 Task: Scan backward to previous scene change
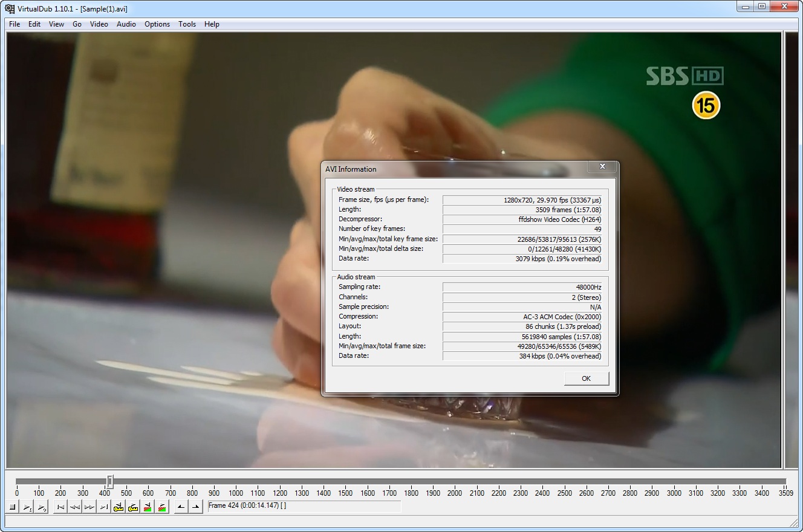point(148,507)
